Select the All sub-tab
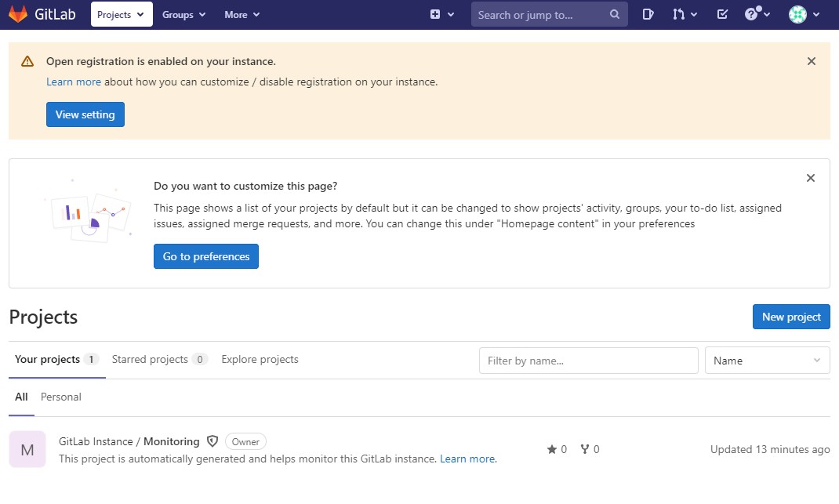The image size is (839, 504). click(x=21, y=397)
